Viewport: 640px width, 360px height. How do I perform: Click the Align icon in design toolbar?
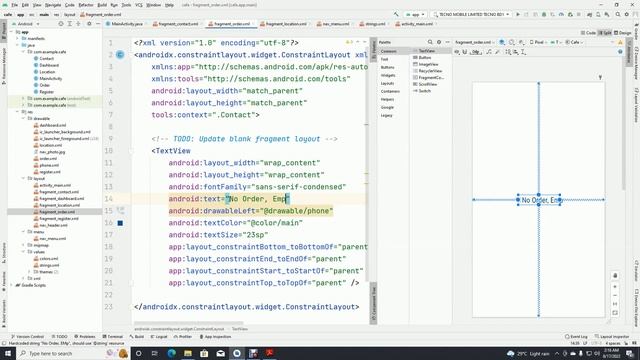516,52
